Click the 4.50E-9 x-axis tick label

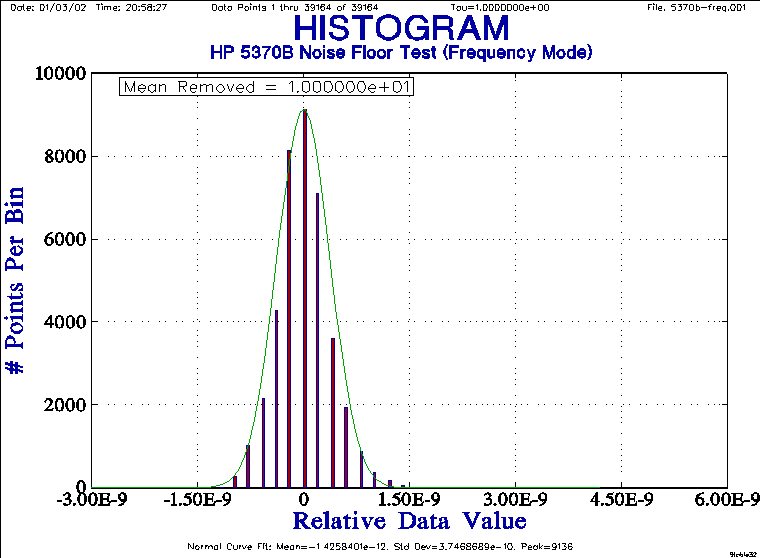click(621, 499)
